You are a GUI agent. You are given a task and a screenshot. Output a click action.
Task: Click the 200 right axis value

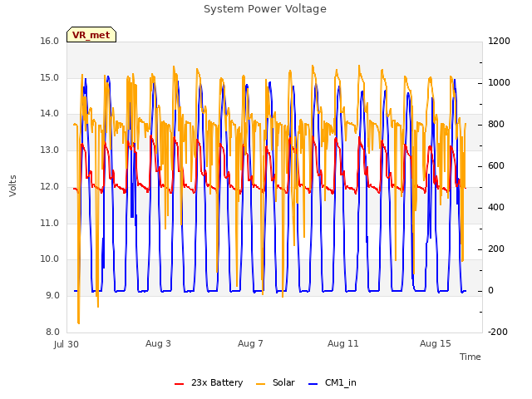(496, 249)
